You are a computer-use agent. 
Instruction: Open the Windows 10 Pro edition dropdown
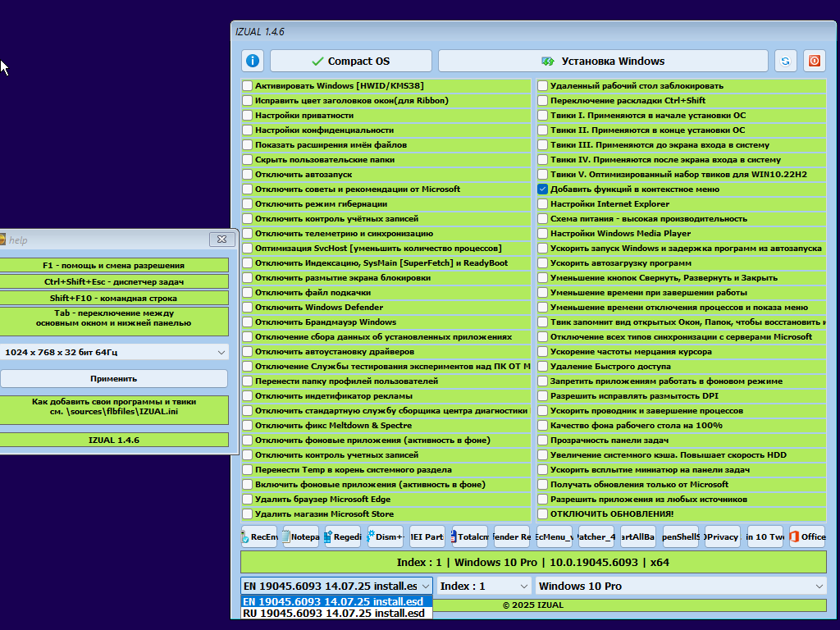click(681, 586)
